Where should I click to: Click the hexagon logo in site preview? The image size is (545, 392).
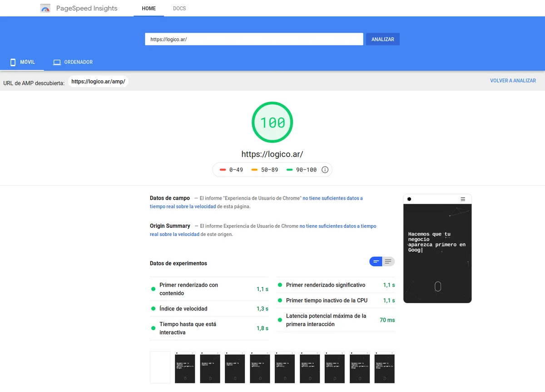pos(409,199)
